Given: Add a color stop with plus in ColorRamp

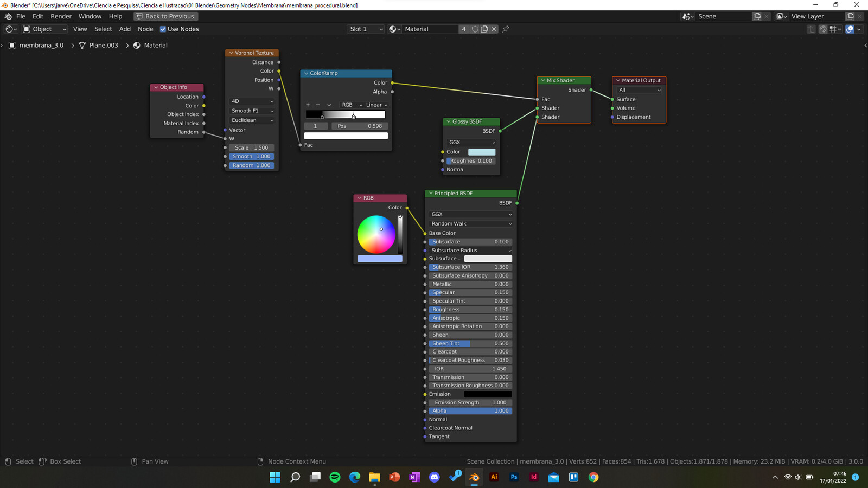Looking at the screenshot, I should click(x=308, y=105).
